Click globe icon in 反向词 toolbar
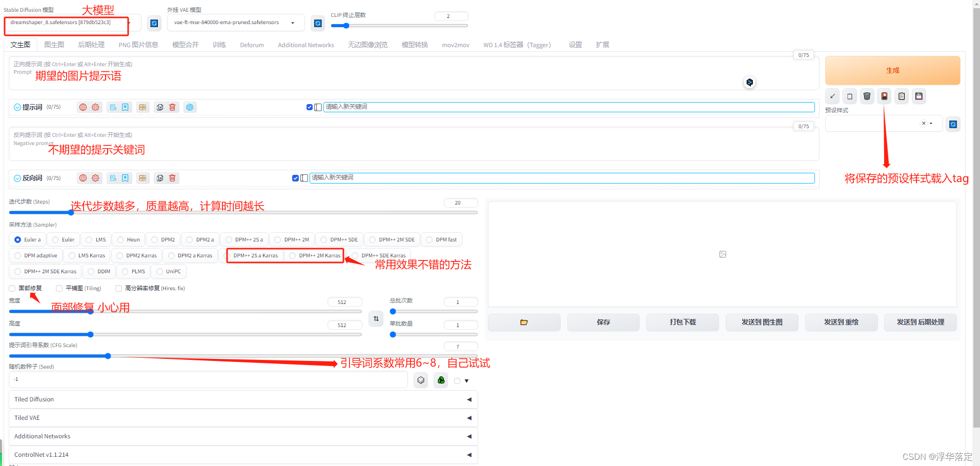Image resolution: width=980 pixels, height=466 pixels. point(83,178)
